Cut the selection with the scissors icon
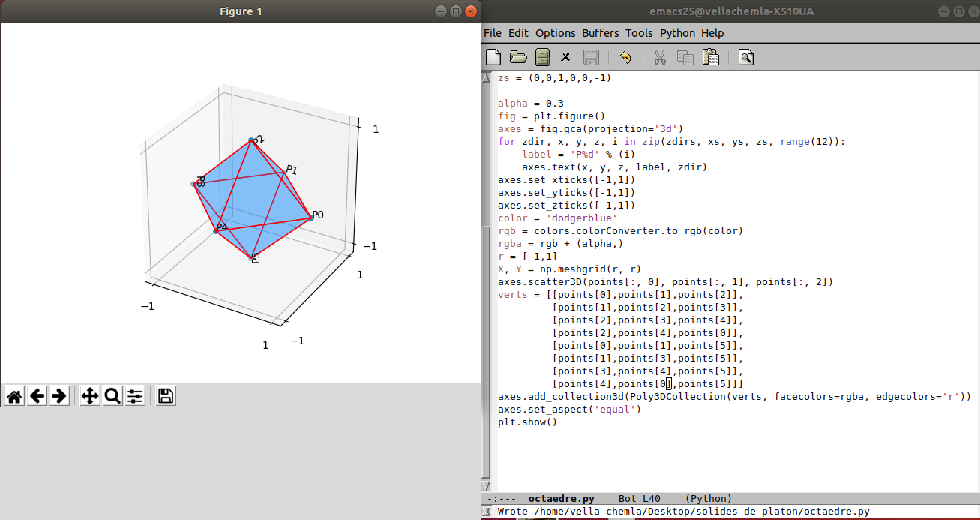This screenshot has height=520, width=980. [x=660, y=57]
